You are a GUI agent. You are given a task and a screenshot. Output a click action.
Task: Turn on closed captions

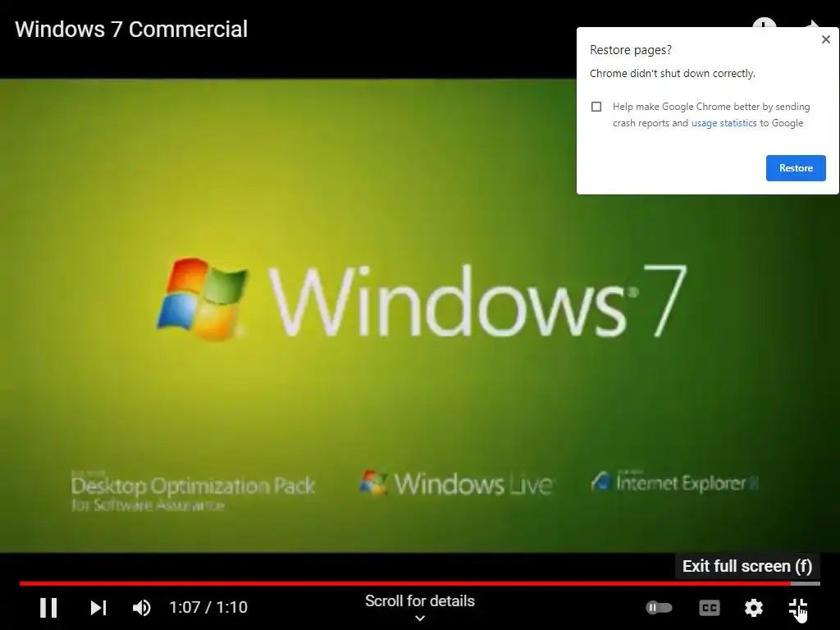[x=710, y=608]
